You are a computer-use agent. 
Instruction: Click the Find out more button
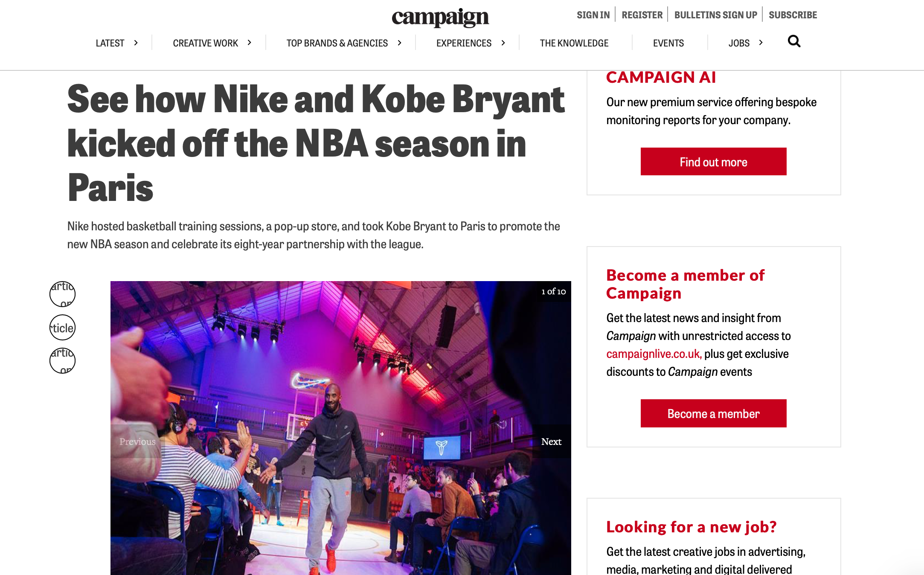713,162
